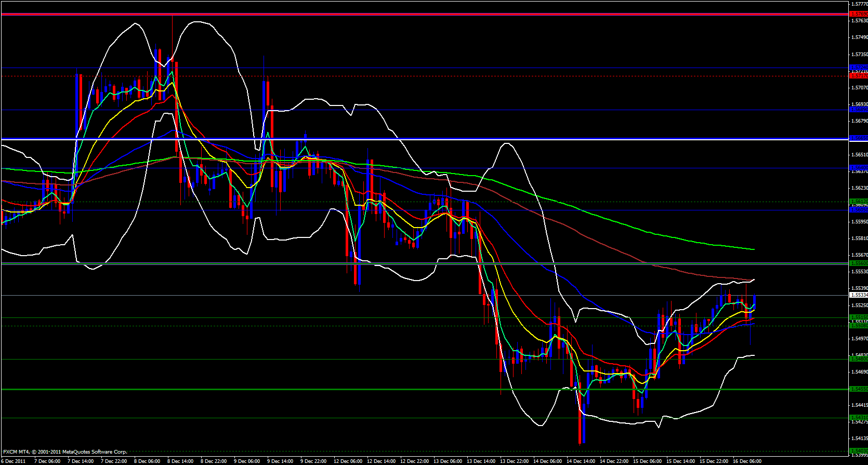Click the 9 Dec 22:00 time label

click(314, 461)
